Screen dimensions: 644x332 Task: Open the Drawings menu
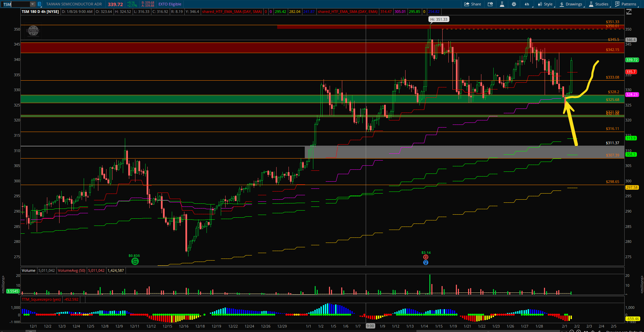(x=571, y=4)
